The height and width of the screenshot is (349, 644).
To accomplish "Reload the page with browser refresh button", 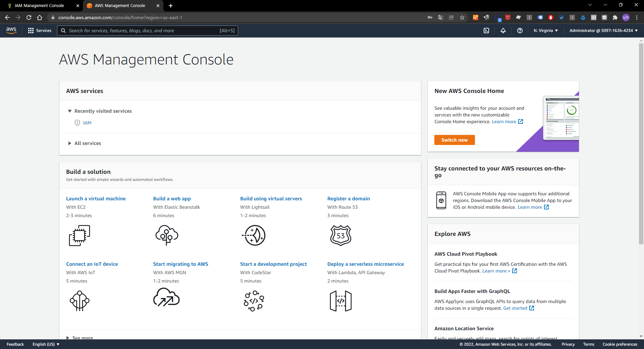I will 29,17.
